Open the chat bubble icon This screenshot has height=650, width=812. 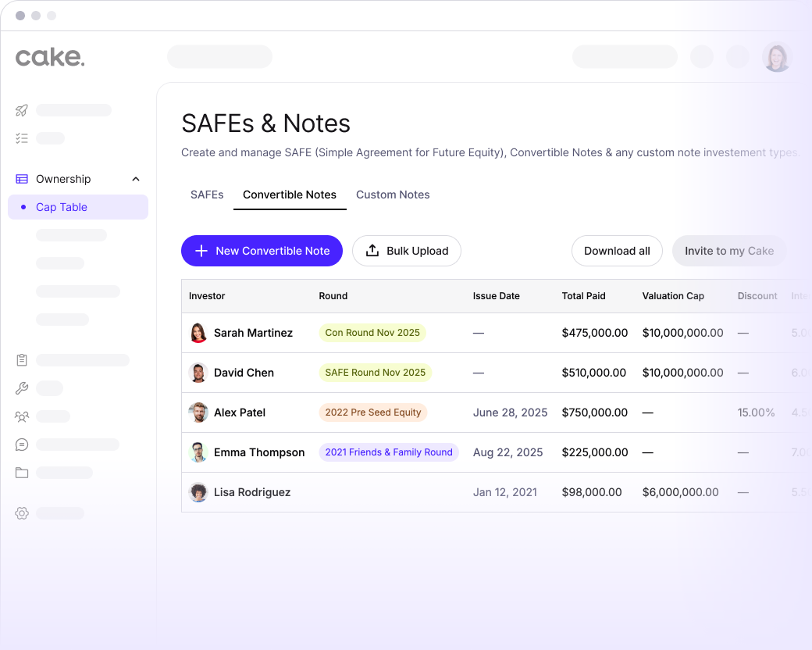click(21, 445)
